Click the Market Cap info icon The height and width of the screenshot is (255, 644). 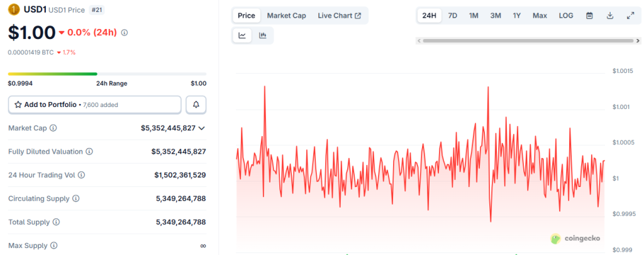[x=53, y=128]
